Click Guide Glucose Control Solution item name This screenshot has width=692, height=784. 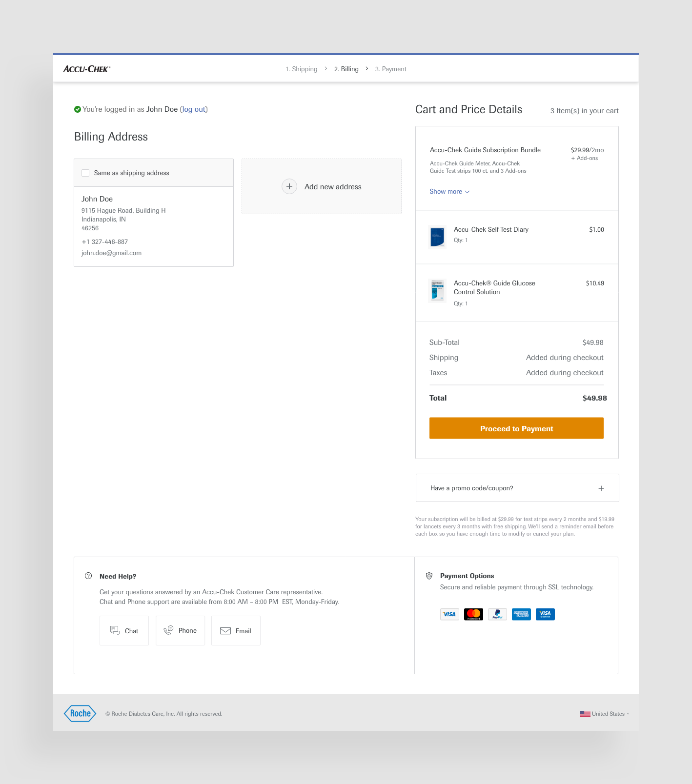(x=494, y=287)
